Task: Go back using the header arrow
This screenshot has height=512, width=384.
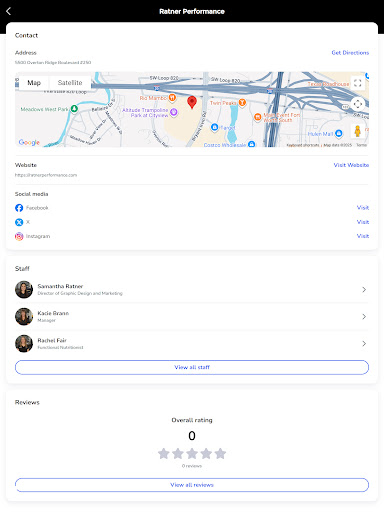Action: click(x=9, y=11)
